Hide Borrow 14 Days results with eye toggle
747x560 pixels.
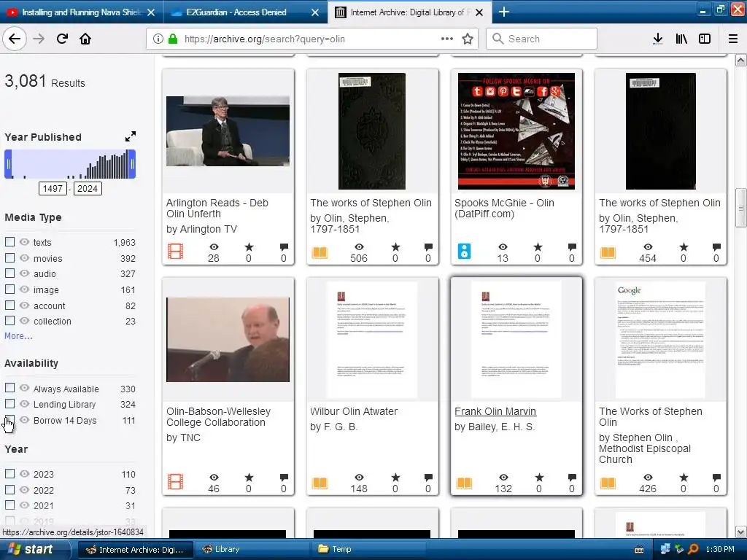(x=24, y=420)
